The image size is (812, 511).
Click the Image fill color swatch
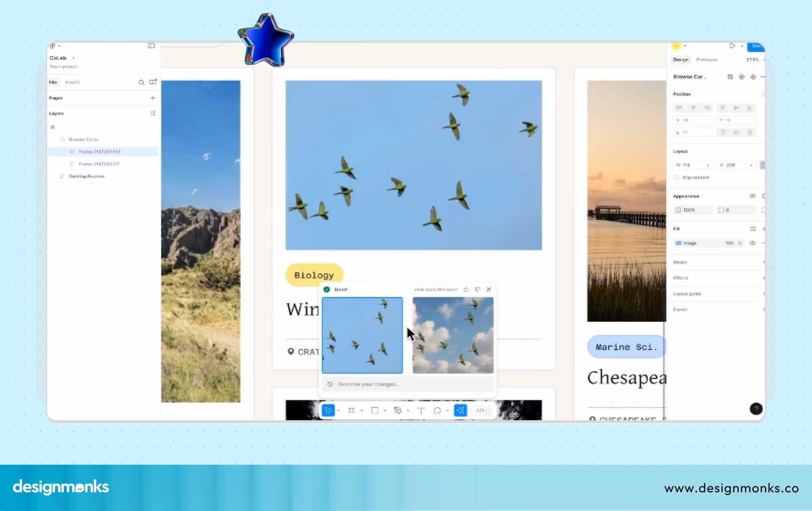point(678,243)
